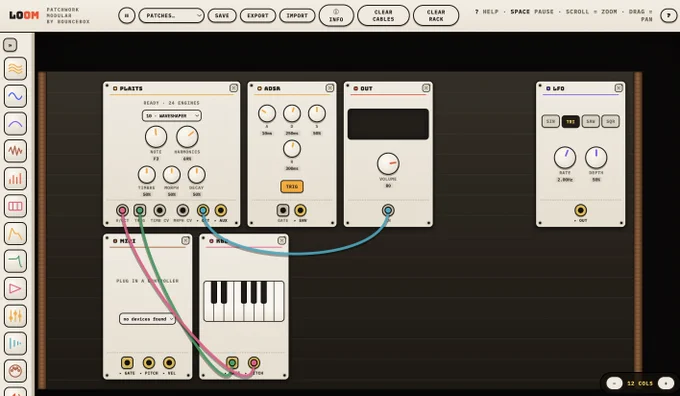Select TRI waveform on the LFO
The height and width of the screenshot is (396, 680).
[x=570, y=121]
